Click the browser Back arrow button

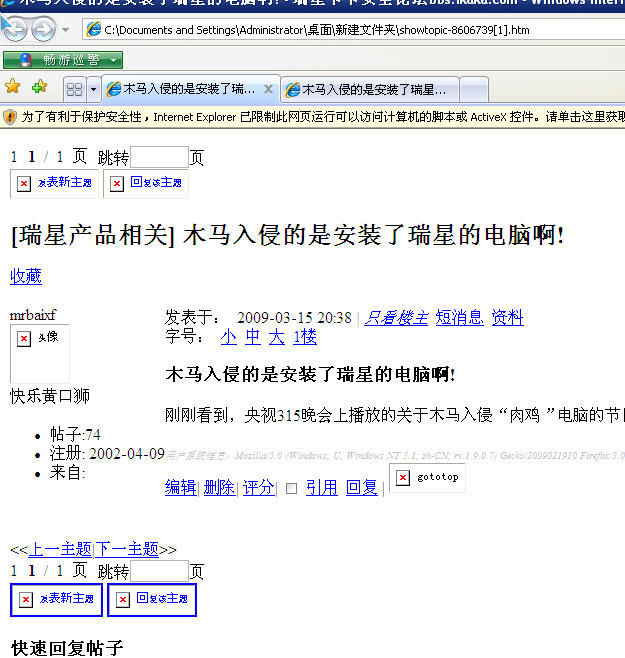coord(15,29)
